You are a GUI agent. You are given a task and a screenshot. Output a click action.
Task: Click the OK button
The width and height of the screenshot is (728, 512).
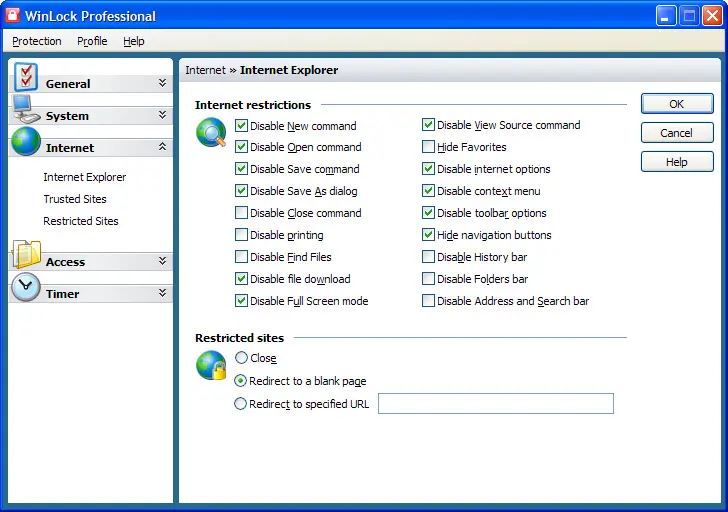click(x=677, y=104)
